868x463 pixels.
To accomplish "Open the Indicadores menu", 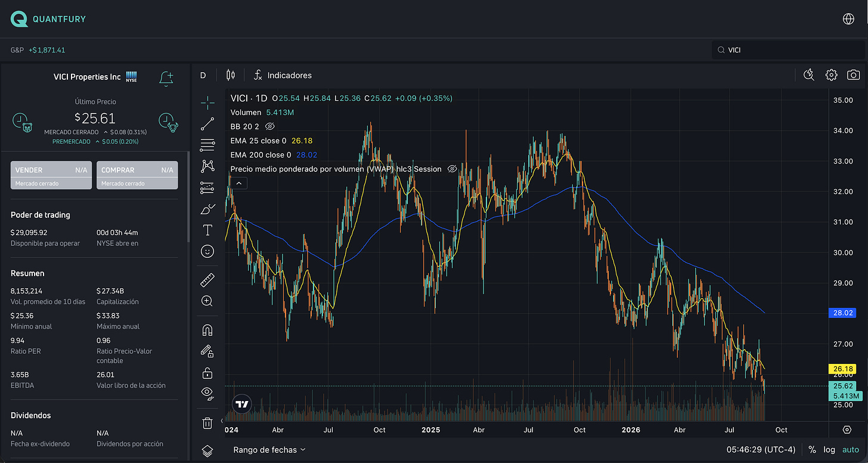I will click(x=283, y=75).
